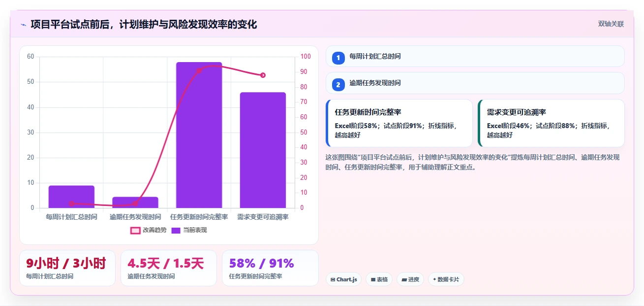Click the blue number 1 badge

point(338,57)
